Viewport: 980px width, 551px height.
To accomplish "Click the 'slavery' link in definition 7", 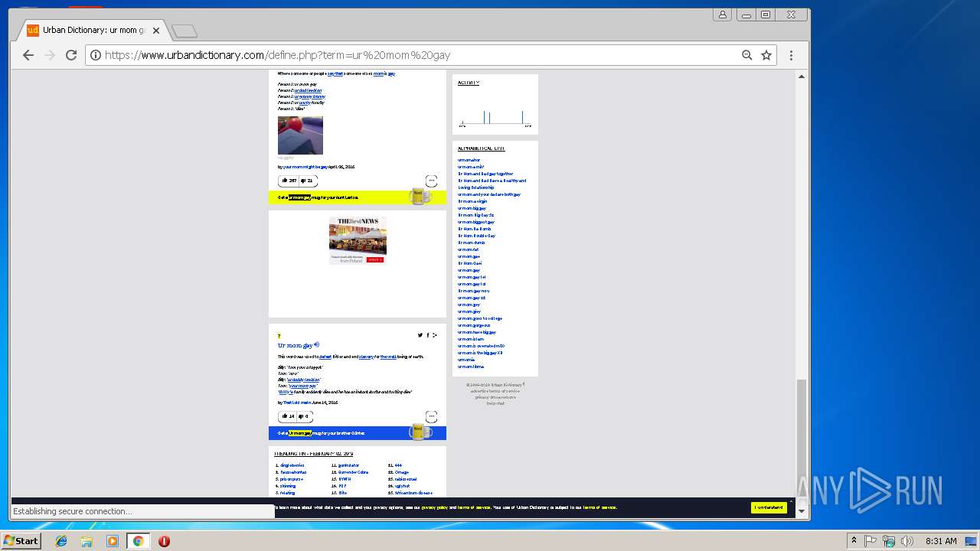I will pos(367,357).
